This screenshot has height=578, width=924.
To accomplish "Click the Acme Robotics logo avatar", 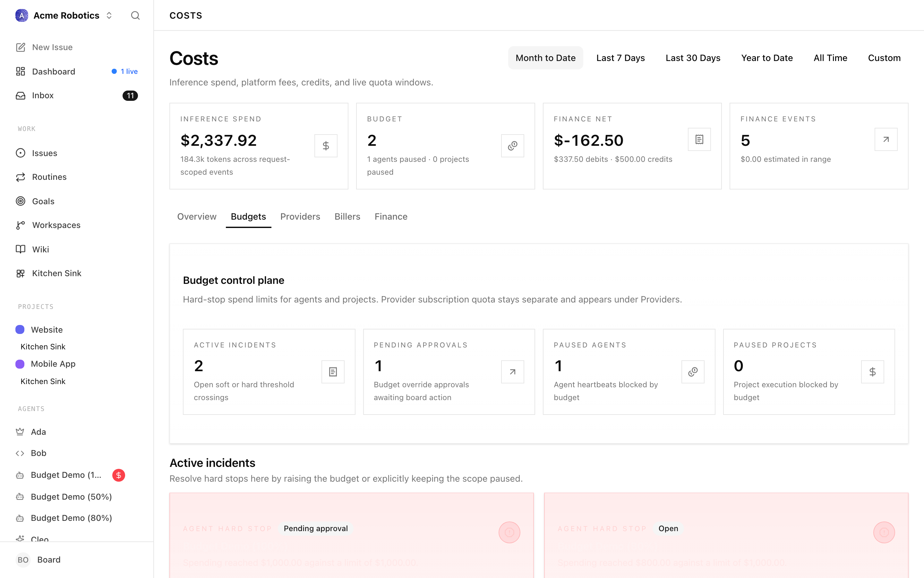I will click(22, 15).
